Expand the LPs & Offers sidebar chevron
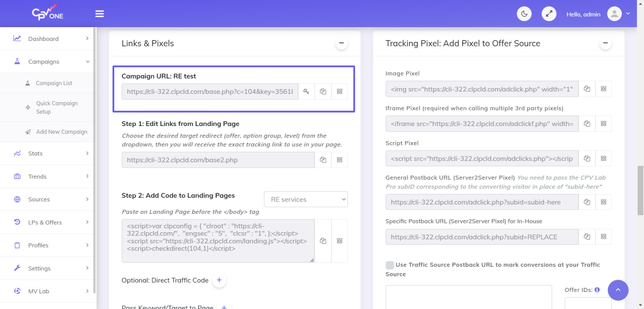Image resolution: width=644 pixels, height=309 pixels. [x=87, y=223]
